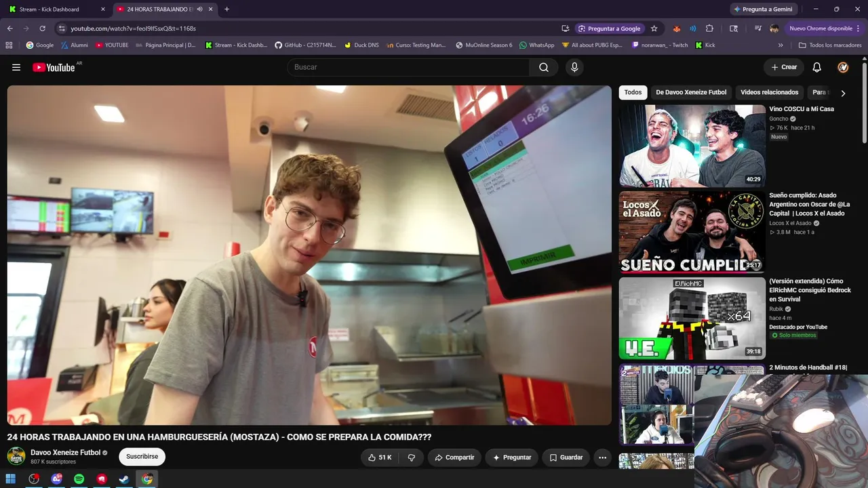
Task: Open the Curso: Testing Man... bookmark
Action: (416, 45)
